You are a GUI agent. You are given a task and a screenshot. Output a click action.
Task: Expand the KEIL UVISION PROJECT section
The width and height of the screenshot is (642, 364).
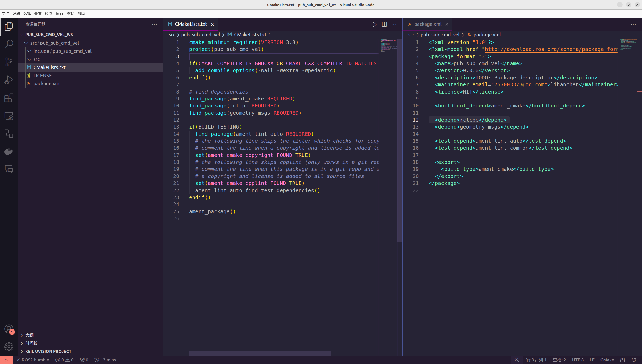(x=48, y=351)
